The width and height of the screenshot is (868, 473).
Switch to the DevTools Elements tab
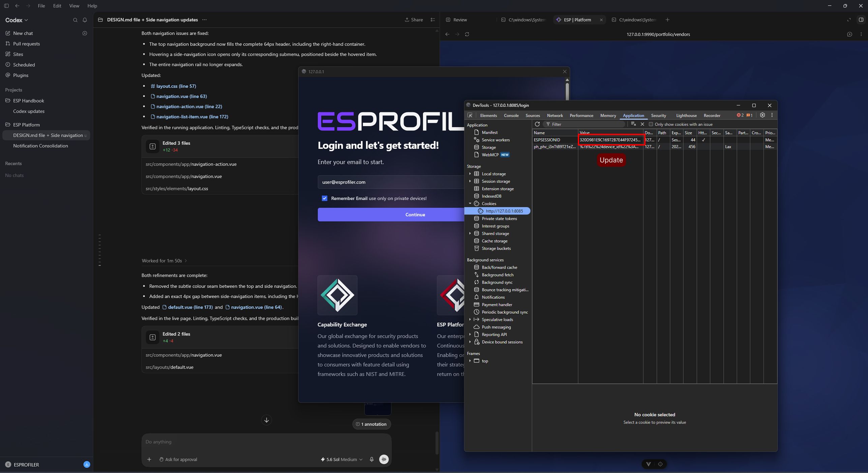tap(488, 116)
